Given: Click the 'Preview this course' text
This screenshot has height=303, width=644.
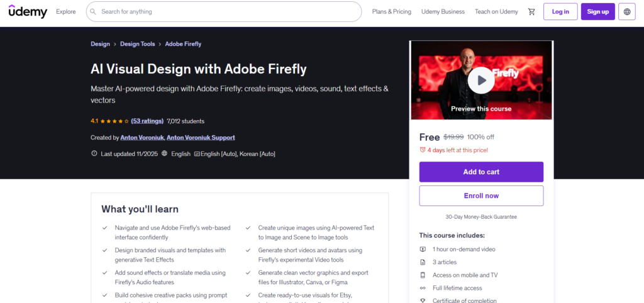Looking at the screenshot, I should 481,109.
